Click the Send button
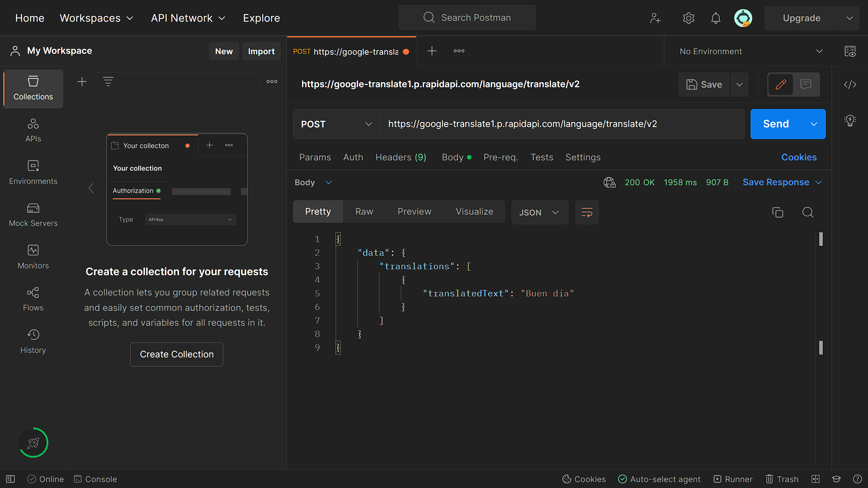Image resolution: width=868 pixels, height=488 pixels. pyautogui.click(x=776, y=124)
